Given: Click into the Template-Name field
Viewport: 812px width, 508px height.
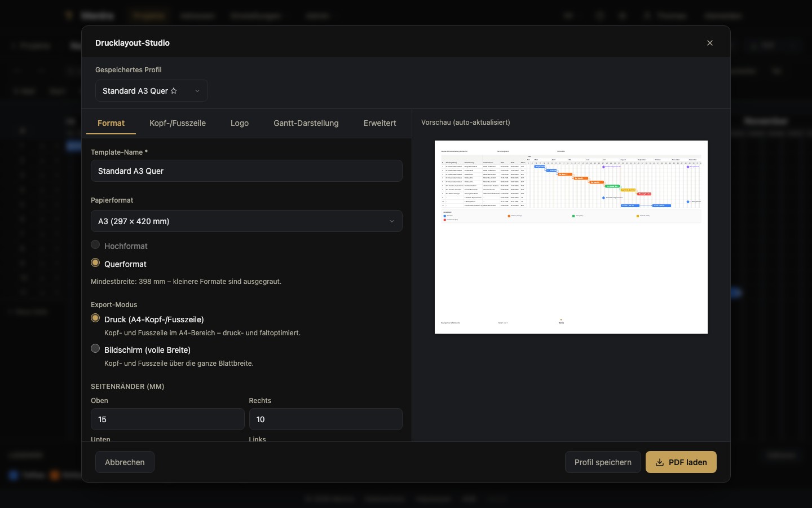Looking at the screenshot, I should click(246, 171).
